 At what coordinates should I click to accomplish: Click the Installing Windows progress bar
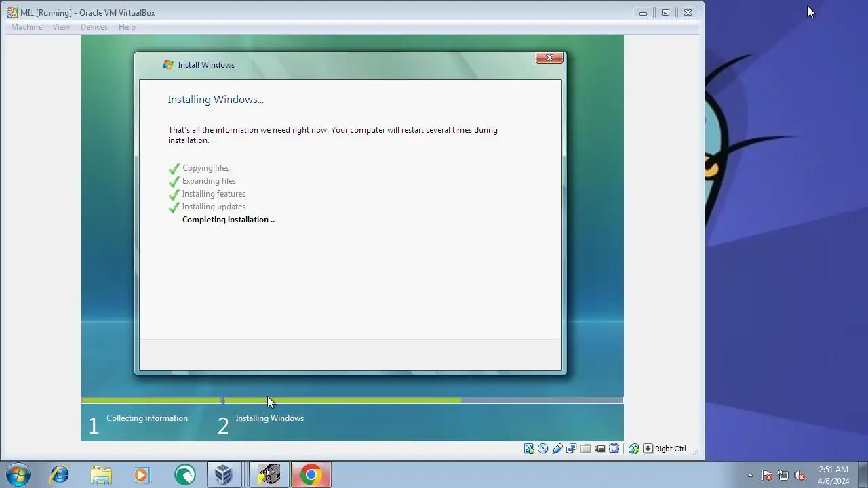pos(423,401)
